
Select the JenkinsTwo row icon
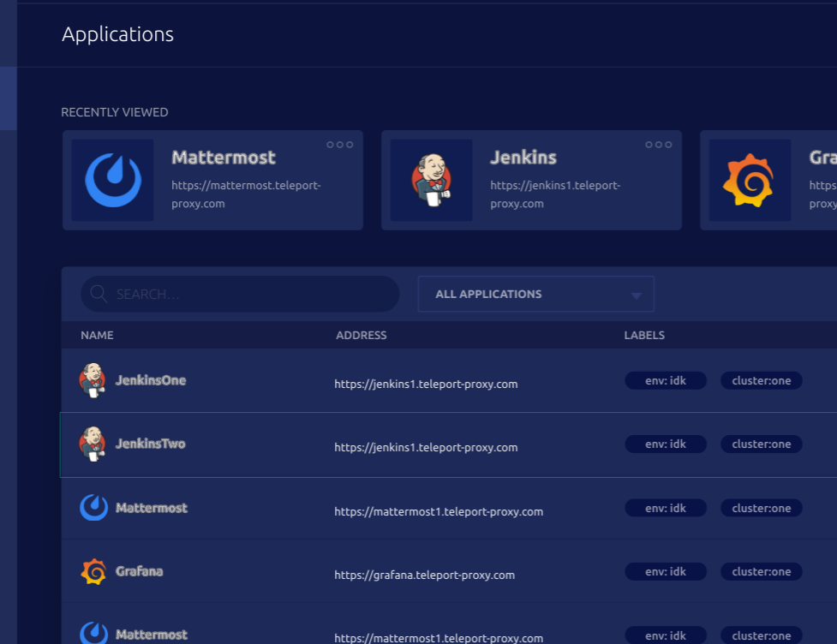tap(93, 444)
